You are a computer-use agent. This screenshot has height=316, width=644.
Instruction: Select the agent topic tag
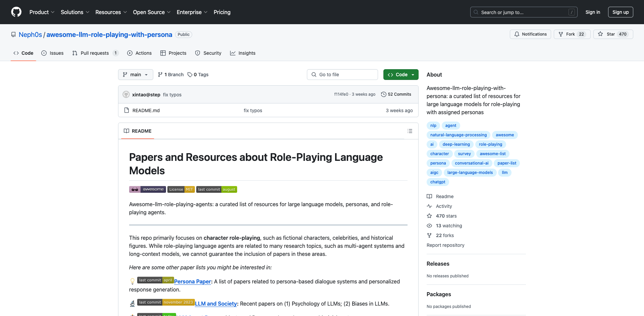pyautogui.click(x=451, y=126)
